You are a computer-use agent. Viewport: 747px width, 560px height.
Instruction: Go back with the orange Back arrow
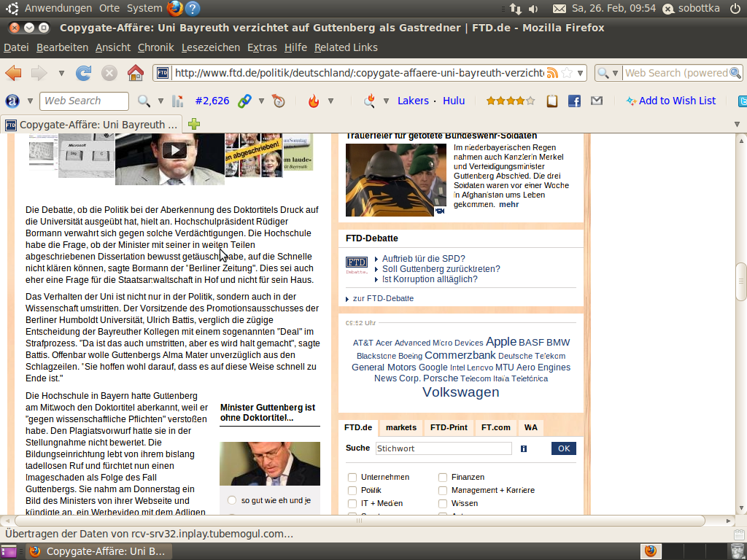13,73
